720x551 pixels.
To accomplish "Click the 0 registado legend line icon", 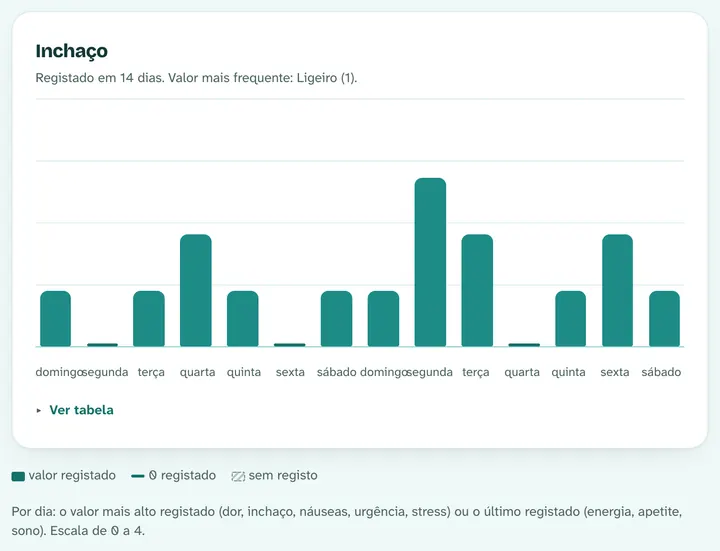I will click(138, 476).
